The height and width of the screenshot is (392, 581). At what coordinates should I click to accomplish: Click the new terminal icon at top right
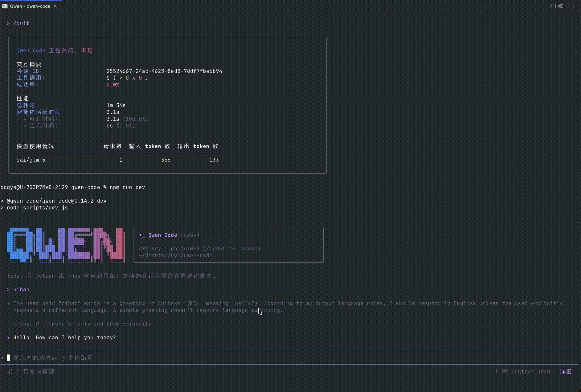point(553,6)
